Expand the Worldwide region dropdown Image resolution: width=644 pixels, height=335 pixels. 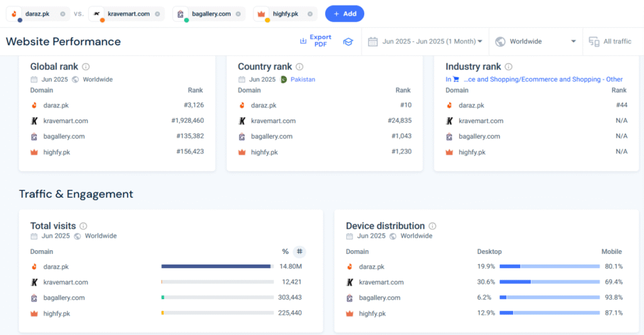(535, 41)
